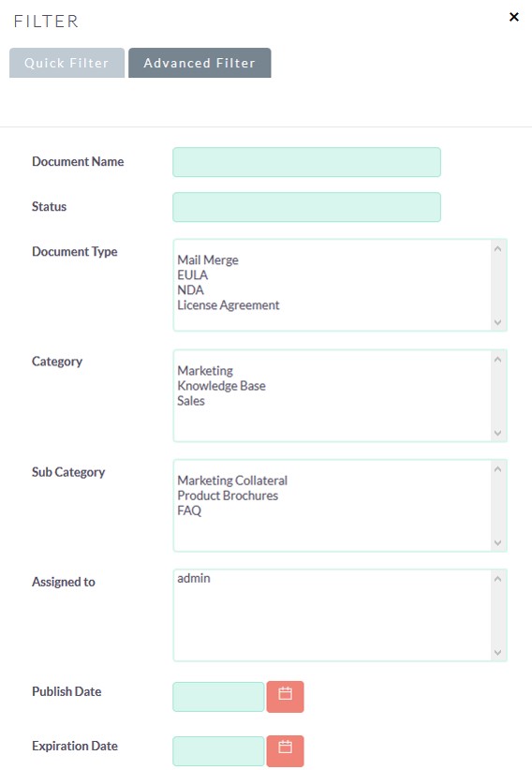Select License Agreement document type

pyautogui.click(x=229, y=305)
